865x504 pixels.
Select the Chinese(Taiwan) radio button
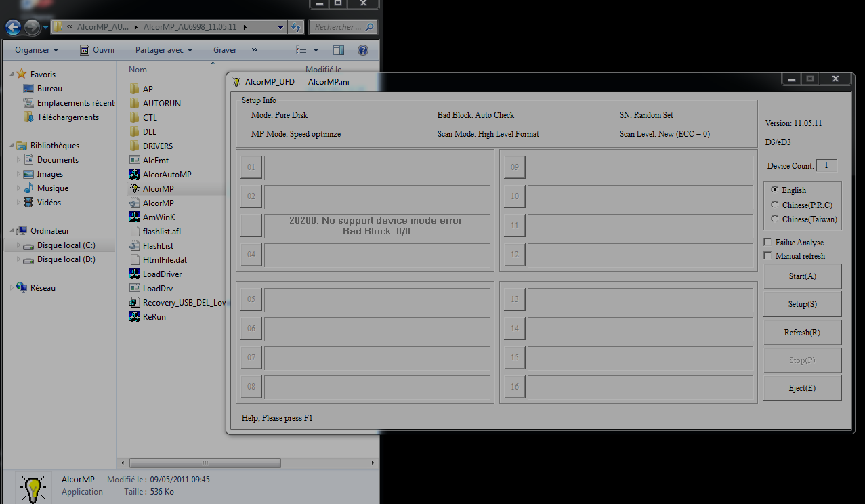775,219
